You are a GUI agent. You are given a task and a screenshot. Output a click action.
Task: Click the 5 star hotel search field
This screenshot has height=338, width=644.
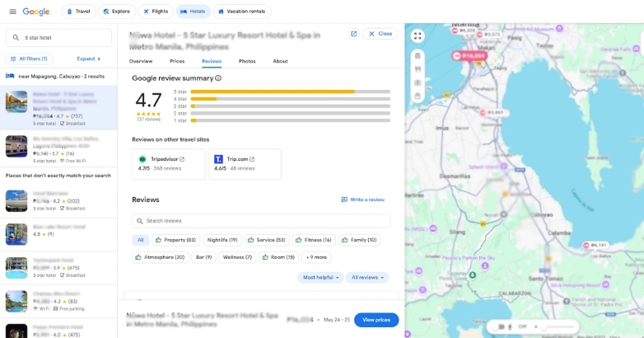(58, 37)
